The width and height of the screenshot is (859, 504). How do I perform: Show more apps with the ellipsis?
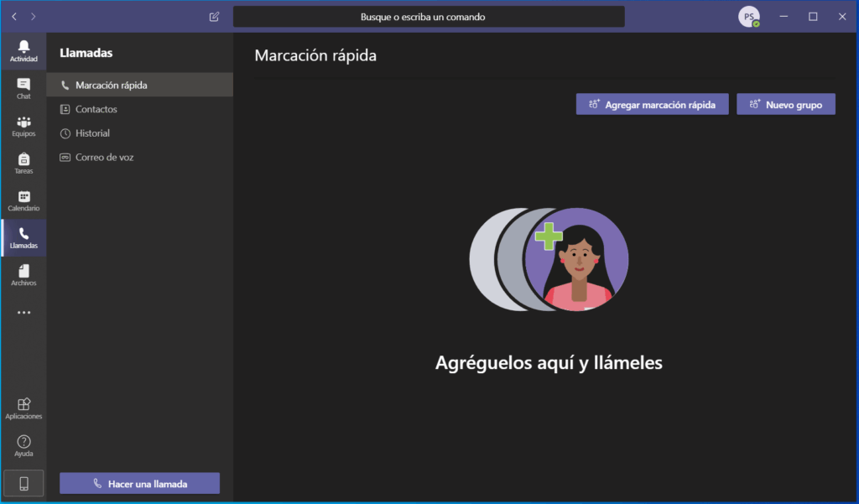pyautogui.click(x=23, y=313)
